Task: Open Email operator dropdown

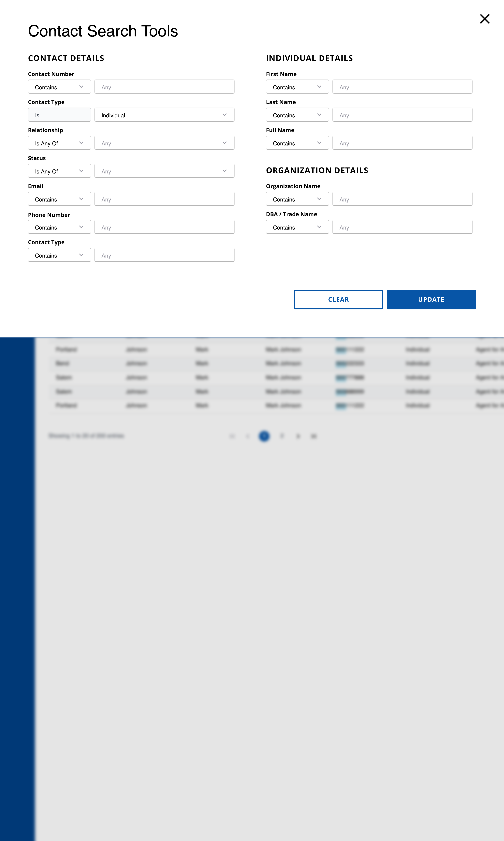Action: (59, 199)
